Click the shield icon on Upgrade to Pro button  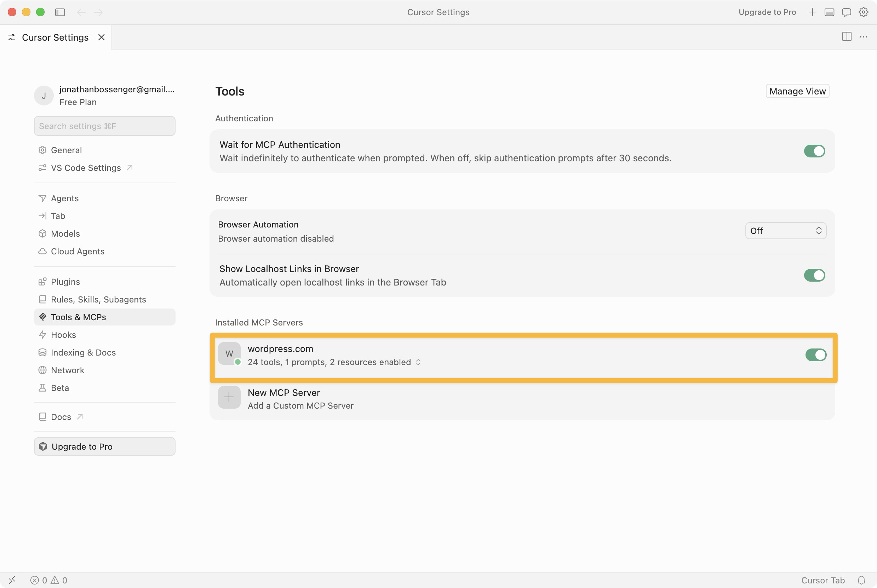(43, 446)
